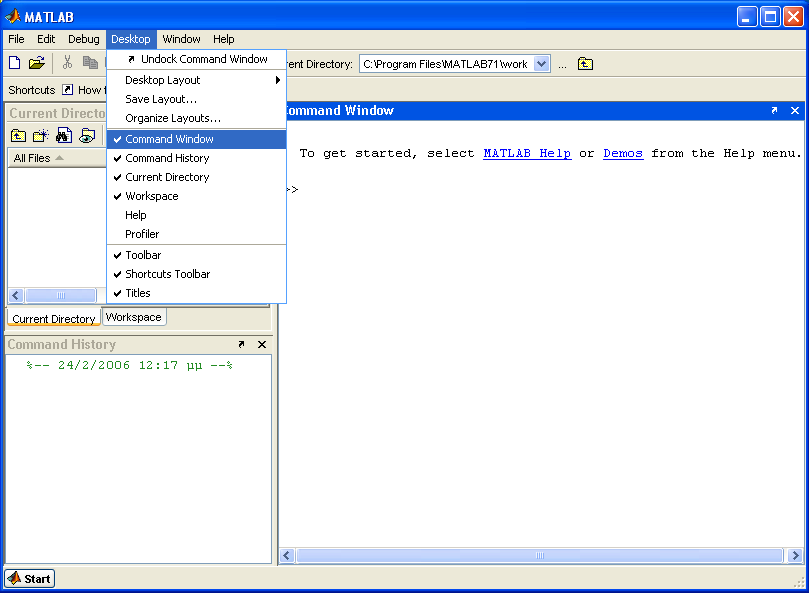Uncheck Shortcuts Toolbar in Desktop menu
This screenshot has width=809, height=593.
point(197,274)
